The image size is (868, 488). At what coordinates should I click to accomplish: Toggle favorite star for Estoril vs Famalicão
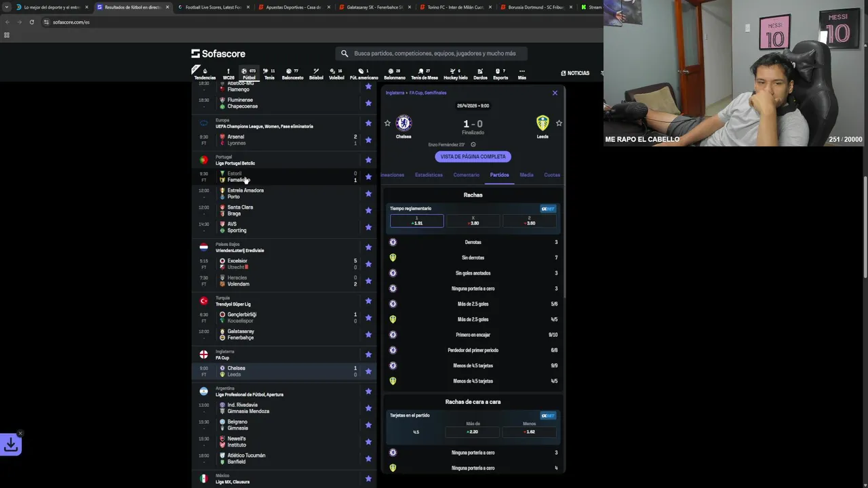coord(368,176)
